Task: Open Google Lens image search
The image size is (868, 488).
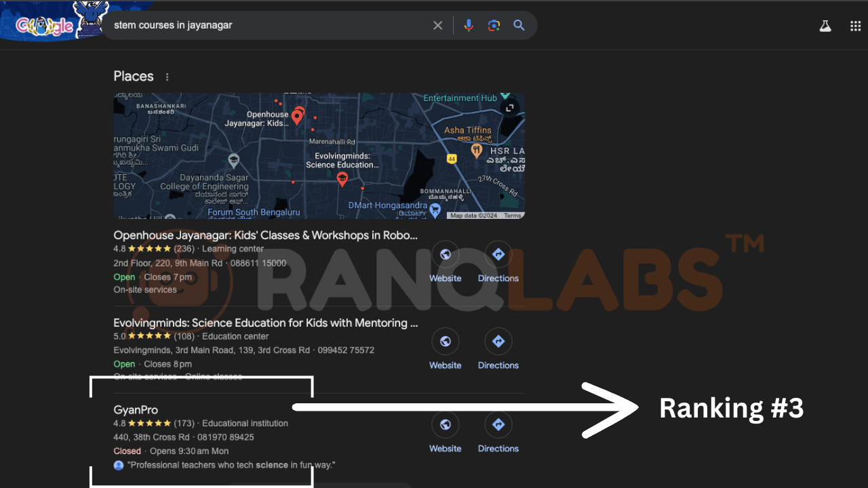Action: pos(494,25)
